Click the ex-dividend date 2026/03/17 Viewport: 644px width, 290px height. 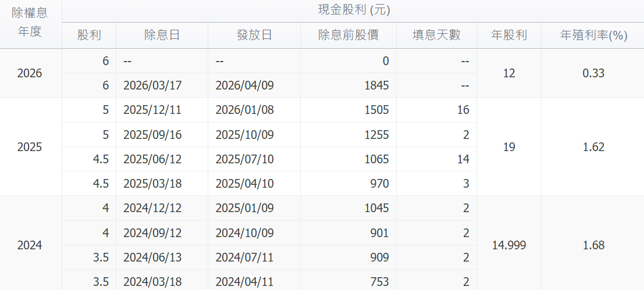point(153,85)
